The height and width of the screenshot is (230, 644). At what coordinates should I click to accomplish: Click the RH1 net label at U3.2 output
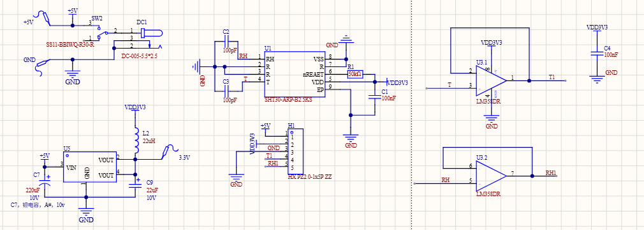[551, 172]
